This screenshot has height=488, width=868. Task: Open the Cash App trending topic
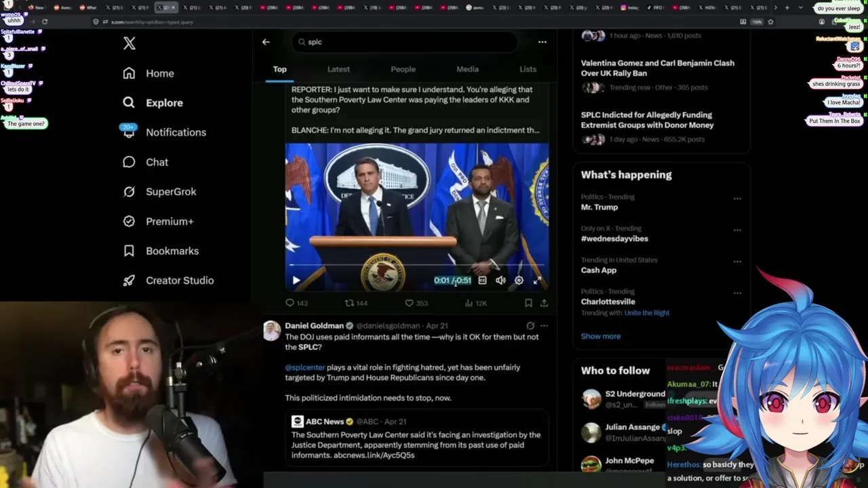click(599, 270)
